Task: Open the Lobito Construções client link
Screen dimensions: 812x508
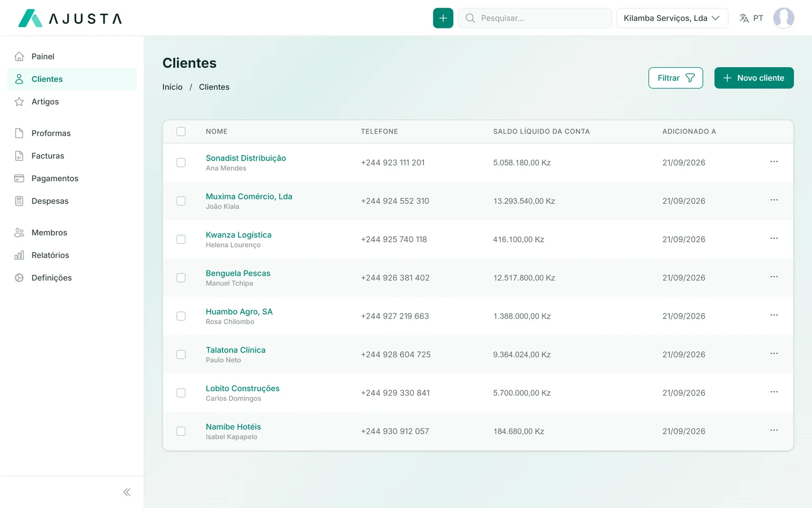Action: (x=243, y=389)
